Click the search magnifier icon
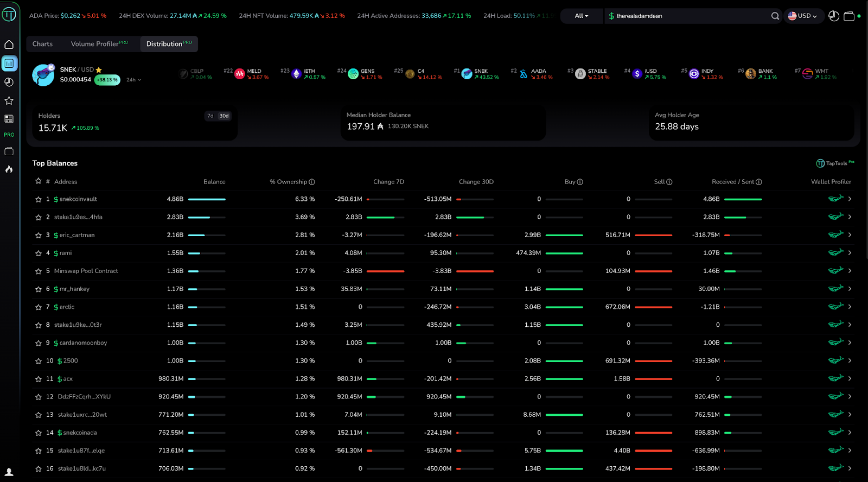Image resolution: width=868 pixels, height=482 pixels. pos(775,16)
